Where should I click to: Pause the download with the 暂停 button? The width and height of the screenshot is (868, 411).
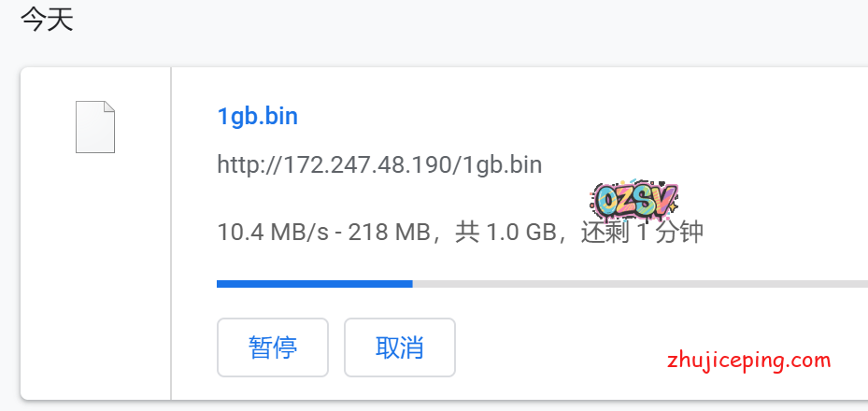[272, 347]
